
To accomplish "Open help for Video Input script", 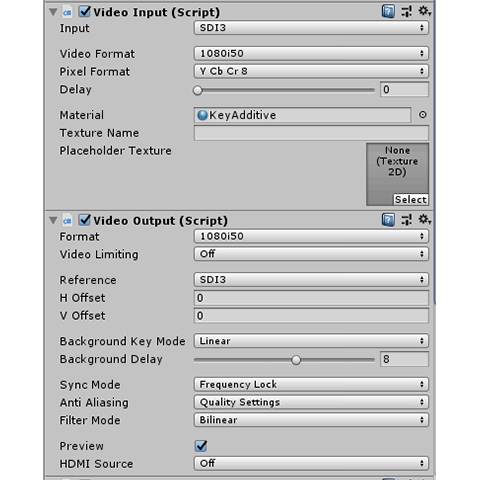I will click(388, 12).
